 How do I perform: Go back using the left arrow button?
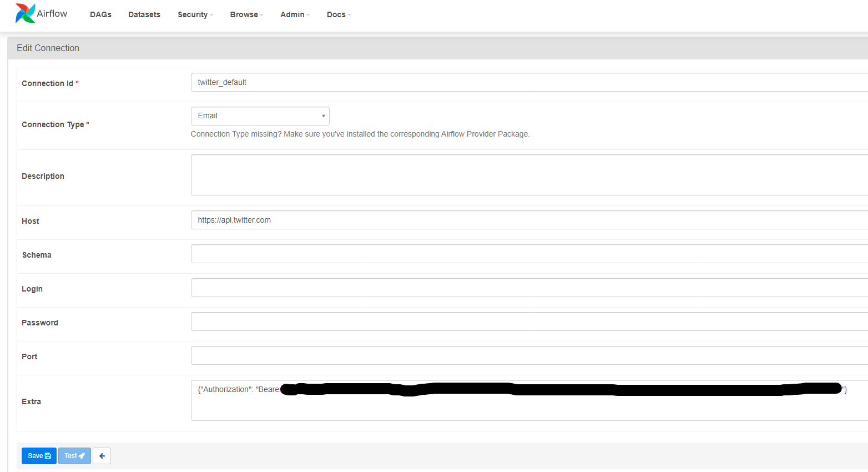102,456
